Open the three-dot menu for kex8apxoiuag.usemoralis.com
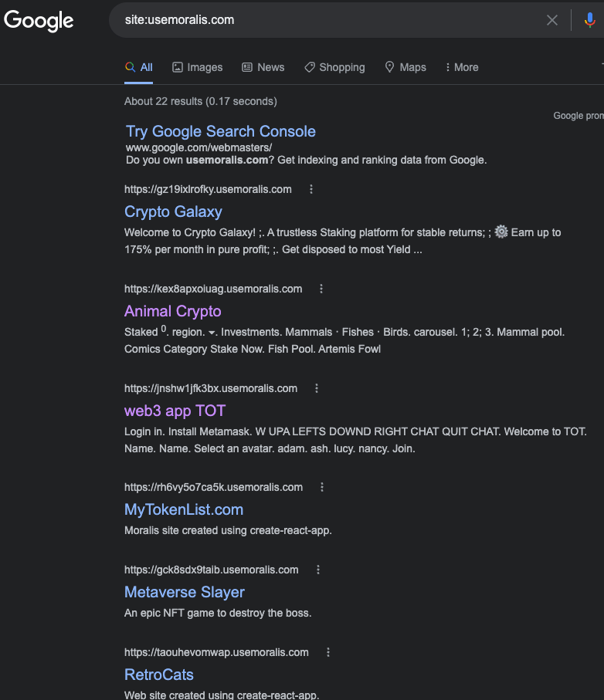 click(321, 289)
